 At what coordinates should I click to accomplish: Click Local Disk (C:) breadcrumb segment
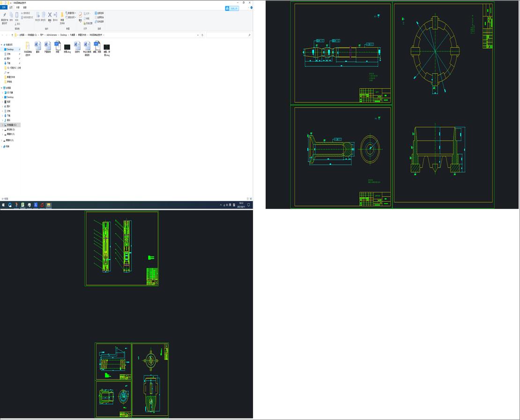pyautogui.click(x=32, y=35)
